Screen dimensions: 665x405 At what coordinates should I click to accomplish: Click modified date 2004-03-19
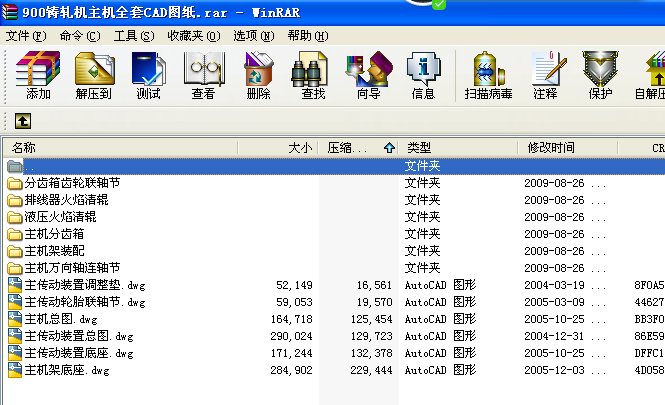pos(554,285)
